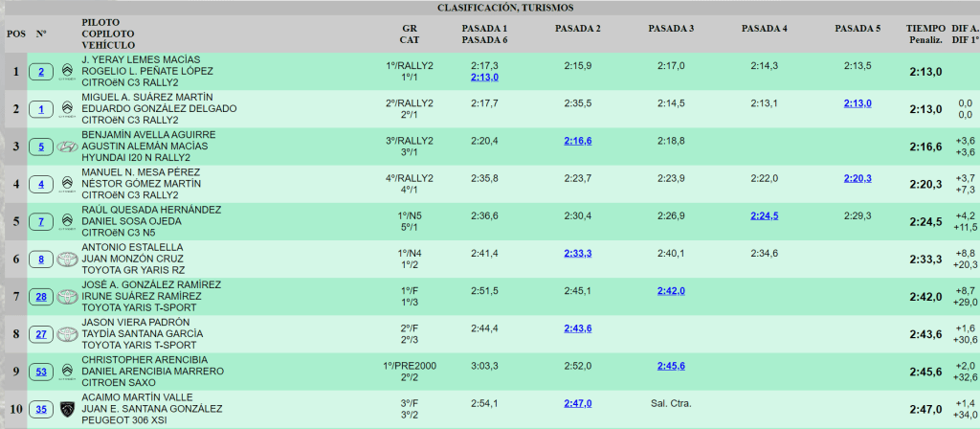Click the 2:24,5 time in Pasada 4
Screen dimensions: 980x429
pos(765,215)
